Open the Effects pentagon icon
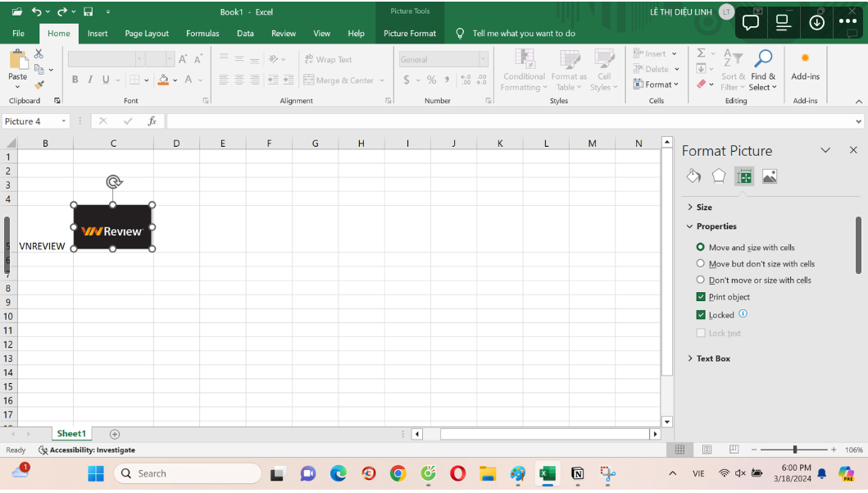The width and height of the screenshot is (868, 493). 719,176
